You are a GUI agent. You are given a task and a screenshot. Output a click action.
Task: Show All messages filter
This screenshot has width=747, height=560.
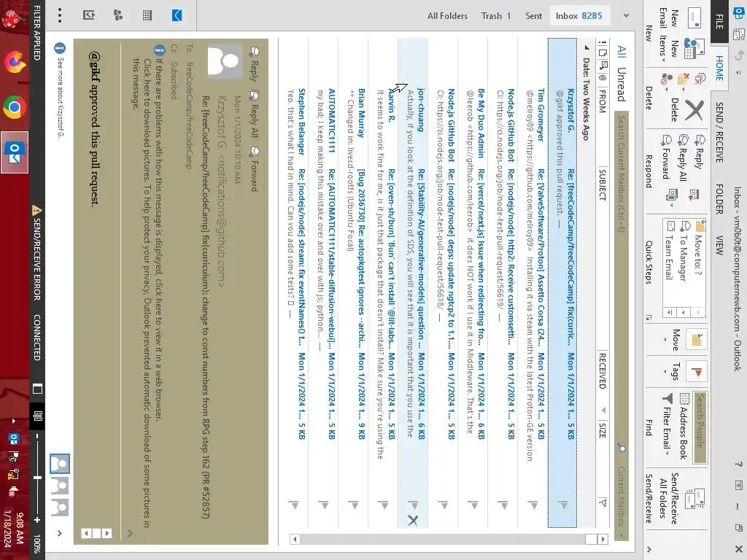pos(621,52)
